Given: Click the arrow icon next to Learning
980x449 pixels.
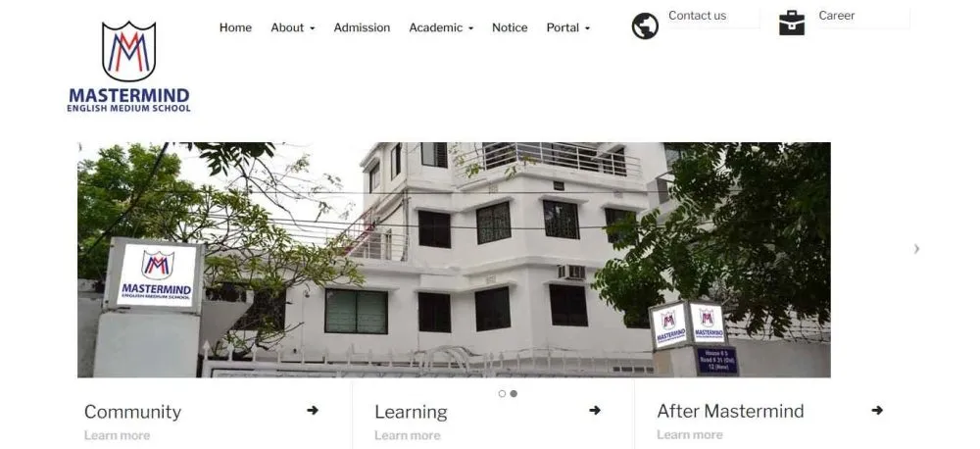Looking at the screenshot, I should coord(595,410).
